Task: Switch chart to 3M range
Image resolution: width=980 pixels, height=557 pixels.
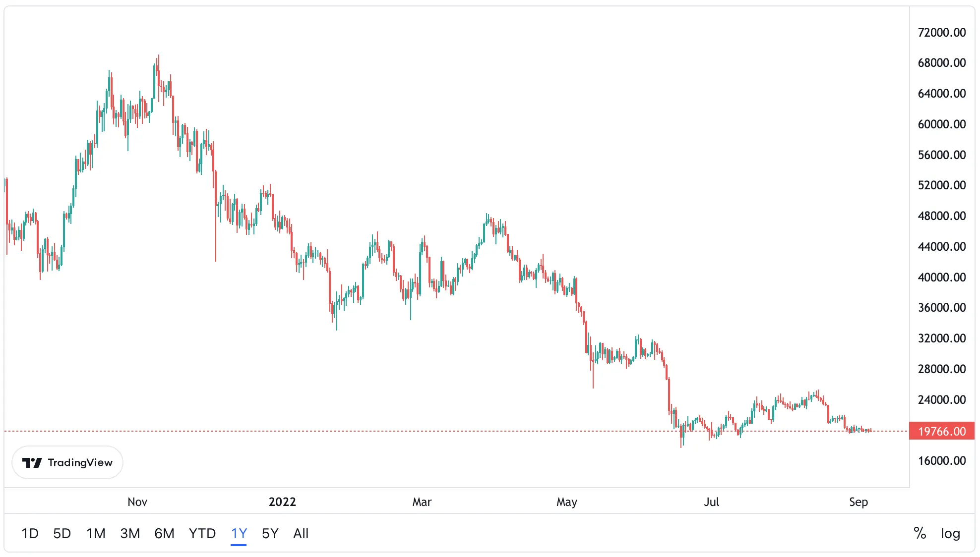Action: click(x=130, y=533)
